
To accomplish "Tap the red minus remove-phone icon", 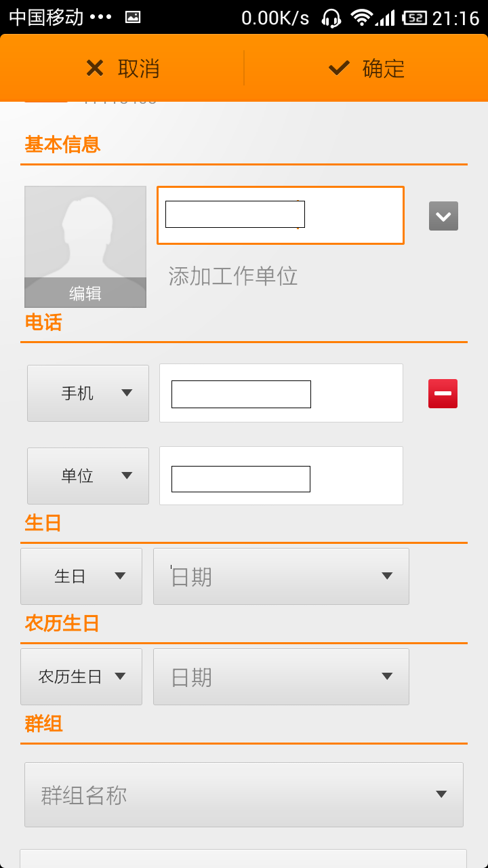I will coord(443,393).
